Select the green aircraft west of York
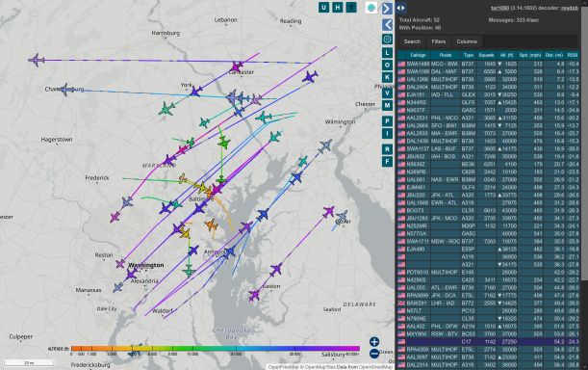 pos(166,109)
